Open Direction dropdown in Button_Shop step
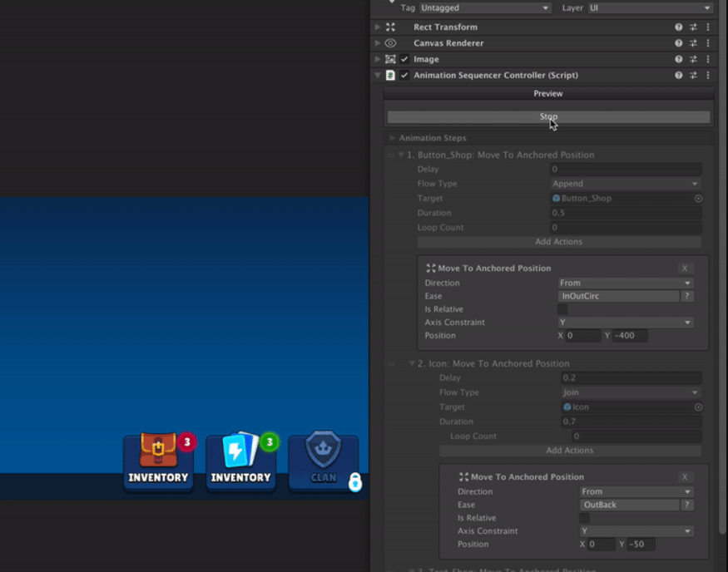The width and height of the screenshot is (728, 572). 626,283
